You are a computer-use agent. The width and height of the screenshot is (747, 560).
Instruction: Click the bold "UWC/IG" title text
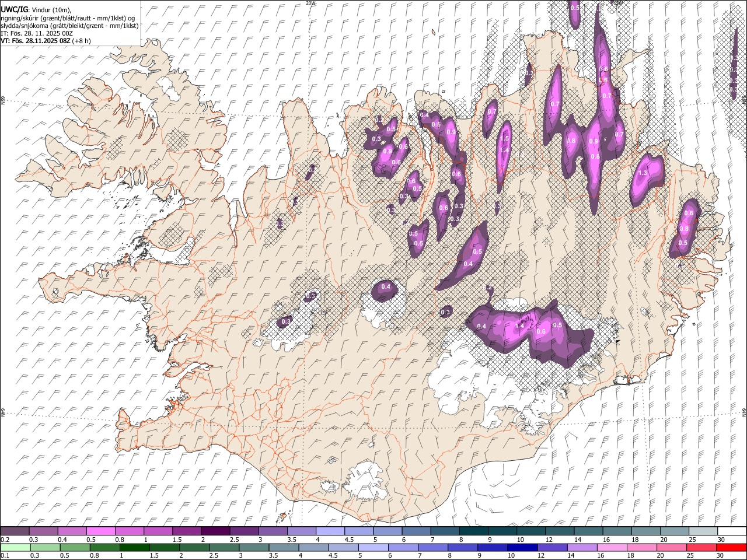(13, 9)
